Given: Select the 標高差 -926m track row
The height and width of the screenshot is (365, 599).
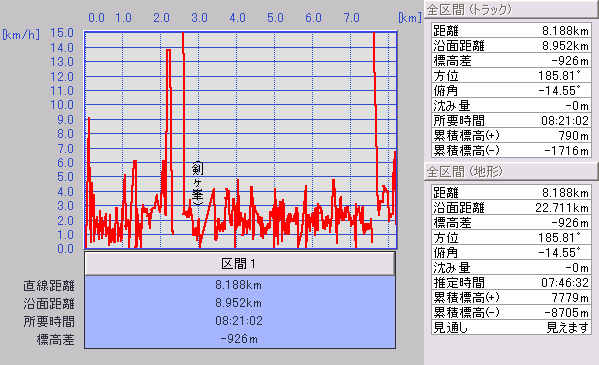Looking at the screenshot, I should 511,60.
